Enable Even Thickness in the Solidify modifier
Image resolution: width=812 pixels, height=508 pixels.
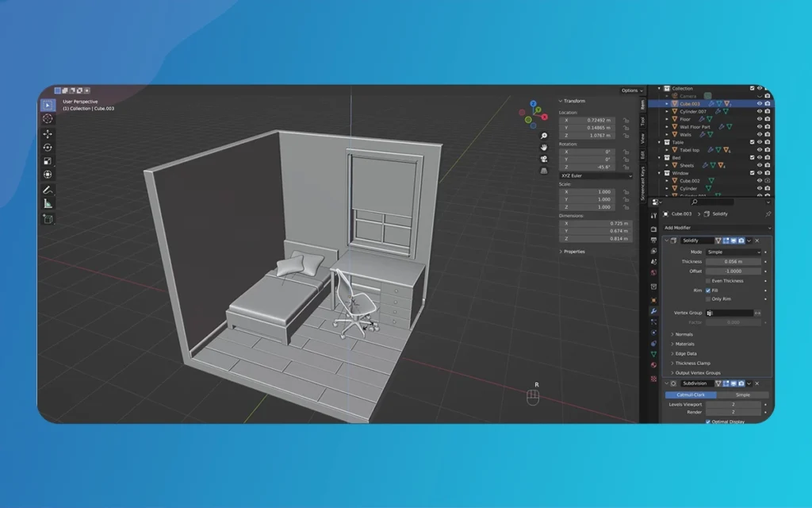(x=707, y=281)
